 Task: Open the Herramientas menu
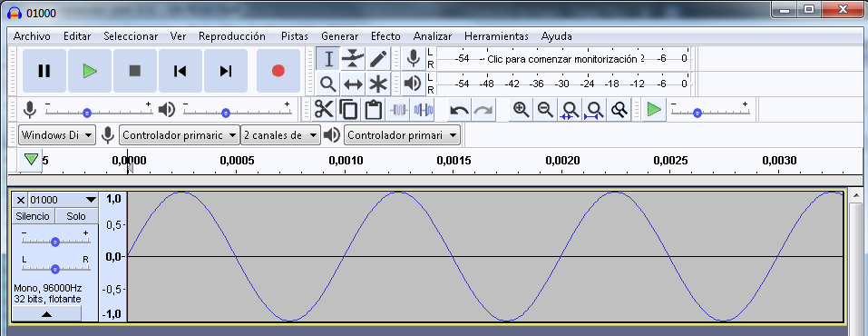click(x=496, y=36)
